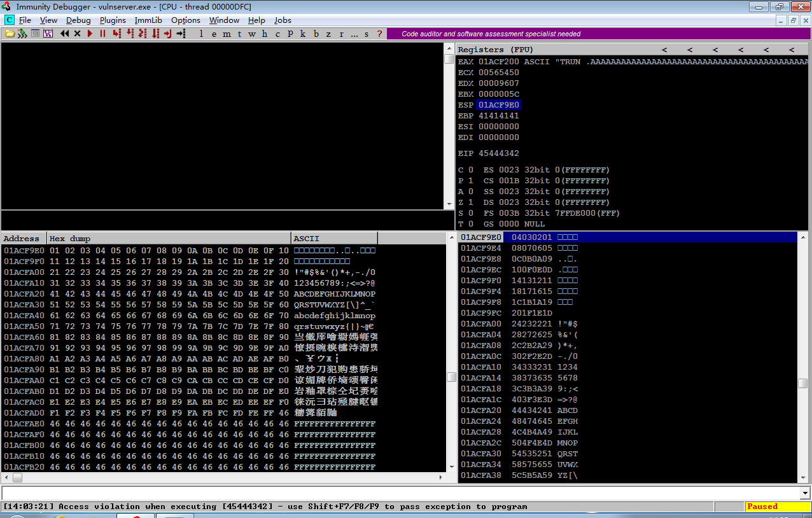This screenshot has width=812, height=518.
Task: Open the command bar history dropdown arrow
Action: (805, 493)
